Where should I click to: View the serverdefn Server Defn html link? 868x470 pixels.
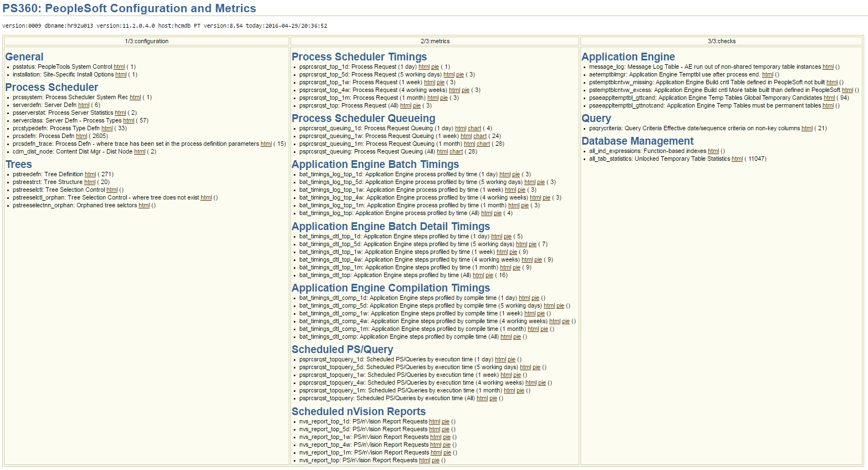[83, 105]
